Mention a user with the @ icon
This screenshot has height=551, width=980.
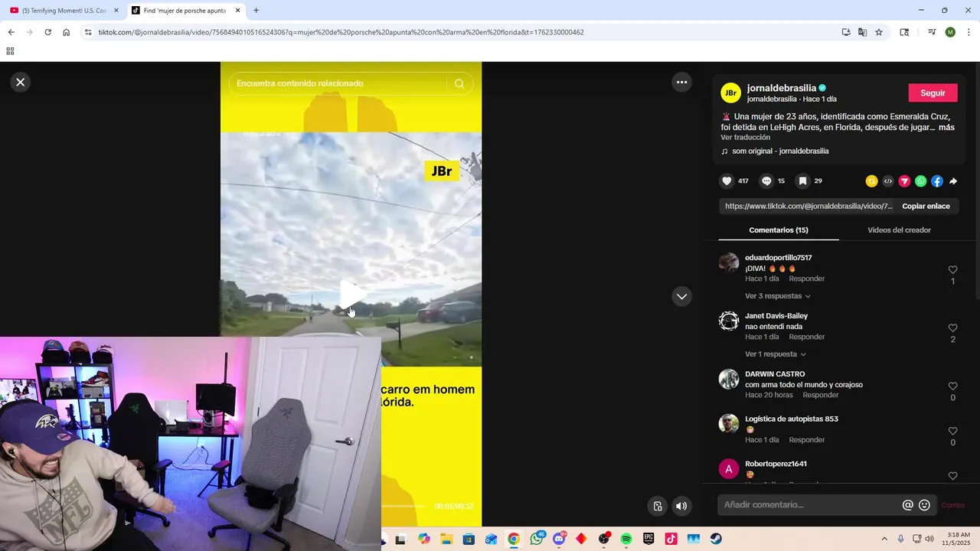[908, 505]
